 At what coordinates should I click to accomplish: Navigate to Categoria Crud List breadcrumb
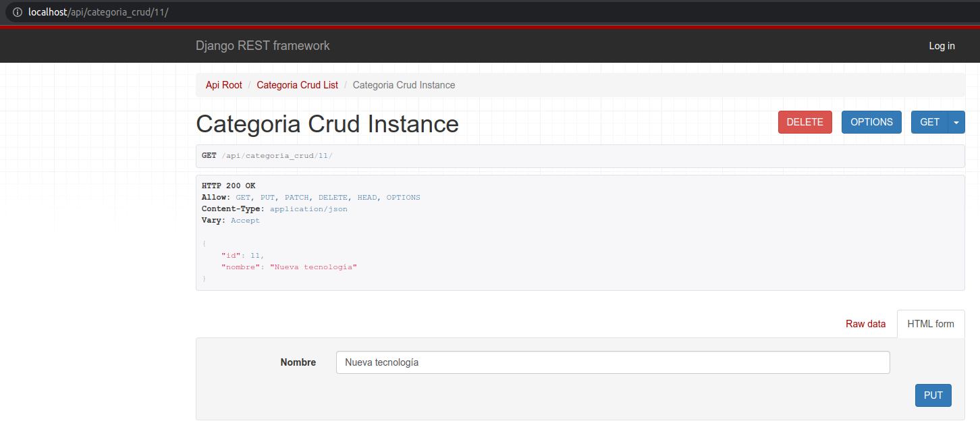point(298,85)
